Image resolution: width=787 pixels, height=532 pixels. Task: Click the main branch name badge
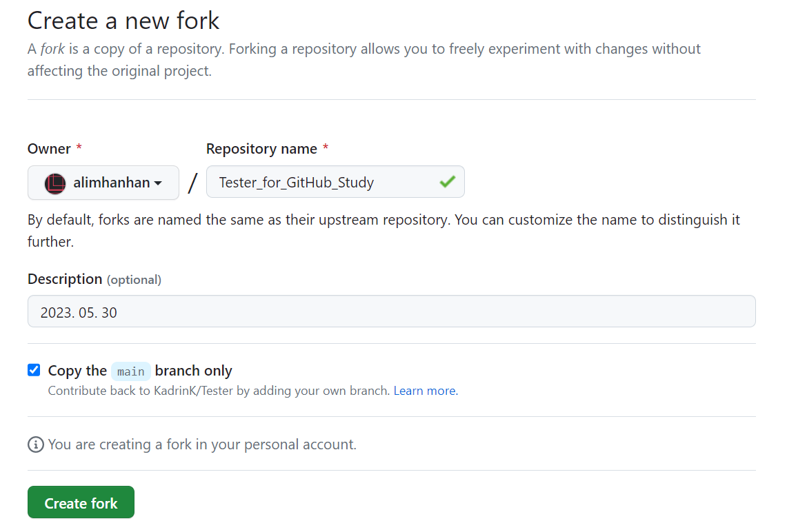(x=130, y=371)
